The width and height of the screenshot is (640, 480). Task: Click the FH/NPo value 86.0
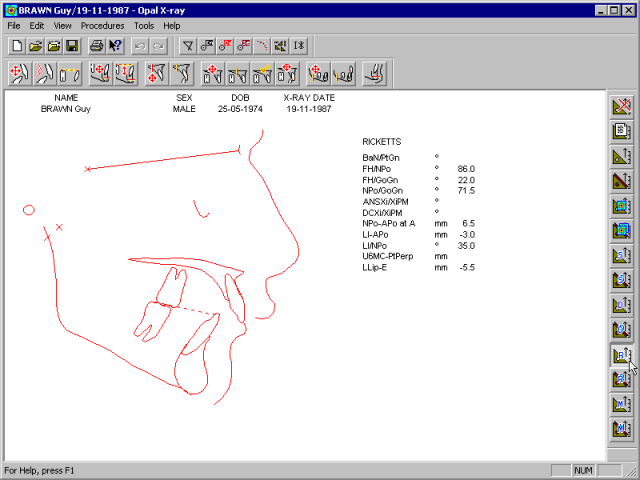pyautogui.click(x=466, y=169)
